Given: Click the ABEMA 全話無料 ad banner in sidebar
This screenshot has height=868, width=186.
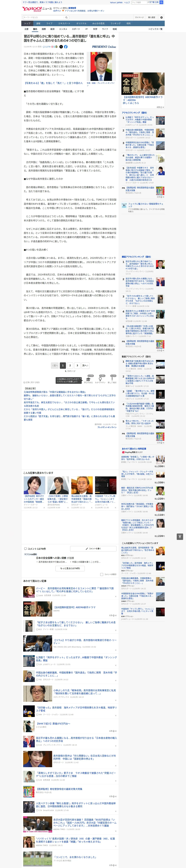Looking at the screenshot, I should click(143, 84).
